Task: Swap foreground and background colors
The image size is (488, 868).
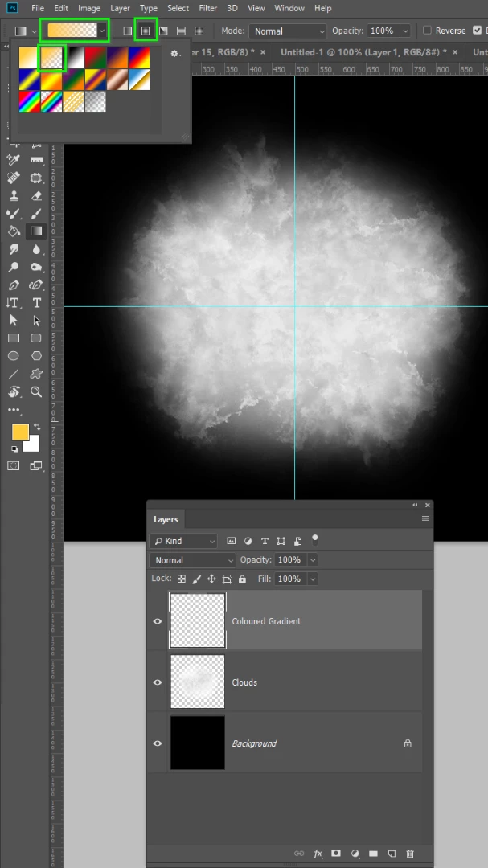Action: (36, 428)
